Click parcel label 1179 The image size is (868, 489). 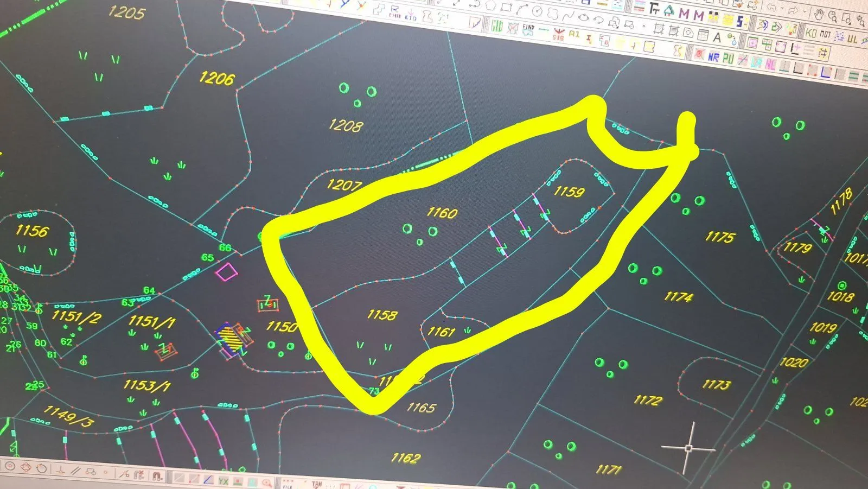[797, 248]
